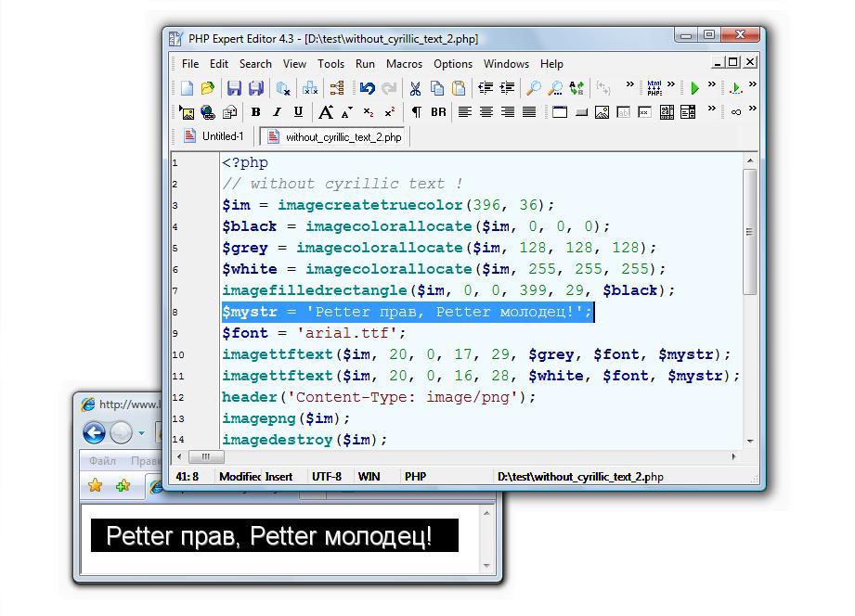Screen dimensions: 855x616
Task: Click the WIN line-ending indicator in the status bar
Action: coord(369,477)
